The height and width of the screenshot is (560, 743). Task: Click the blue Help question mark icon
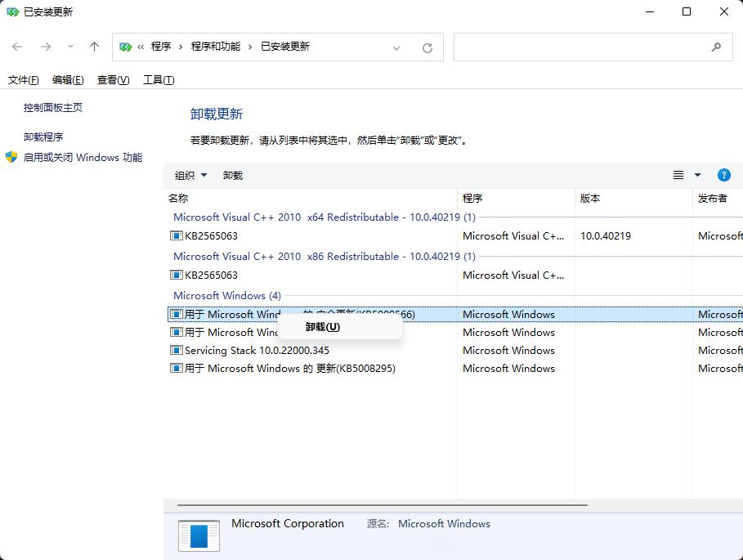tap(723, 174)
